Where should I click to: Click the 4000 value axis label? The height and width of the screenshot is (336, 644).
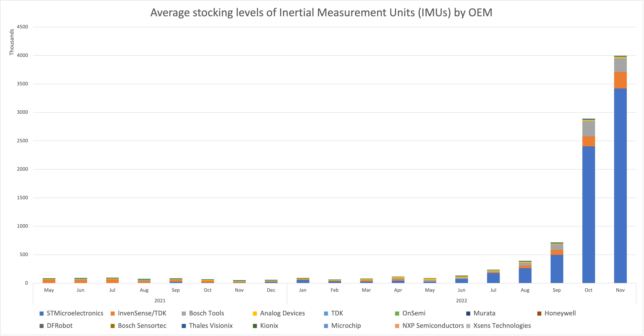22,55
